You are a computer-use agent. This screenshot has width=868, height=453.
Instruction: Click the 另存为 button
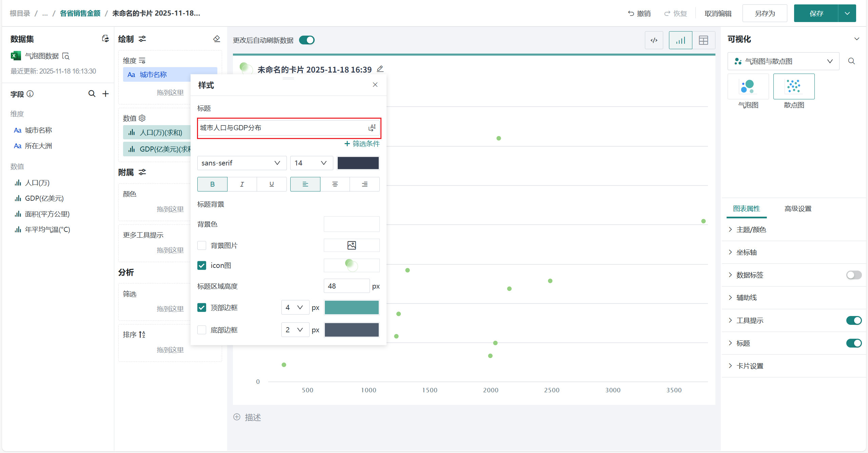point(765,14)
